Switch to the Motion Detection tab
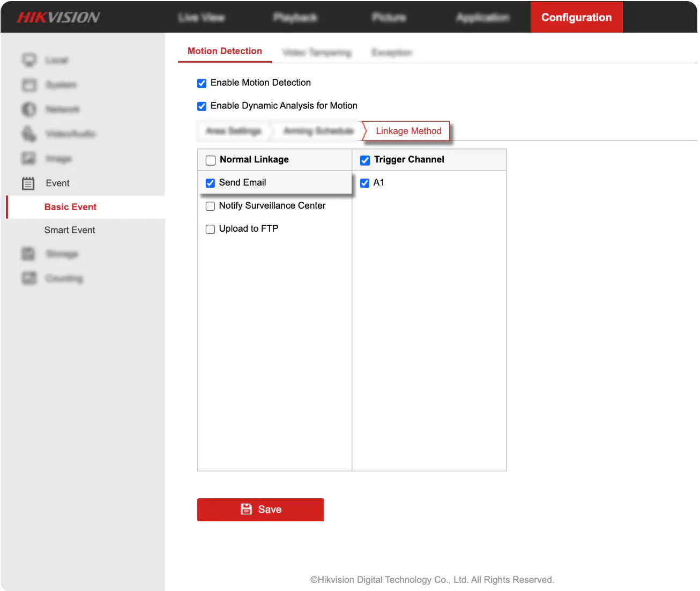Screen dimensions: 700x591 [225, 51]
